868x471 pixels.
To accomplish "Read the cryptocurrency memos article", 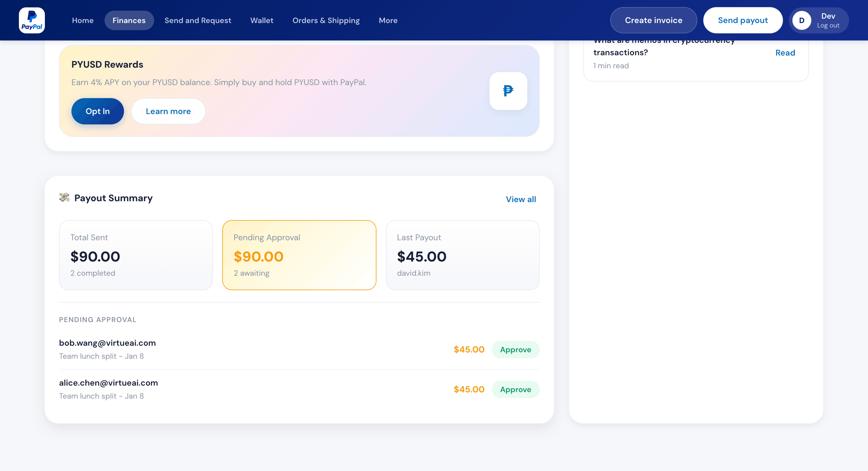I will [785, 53].
